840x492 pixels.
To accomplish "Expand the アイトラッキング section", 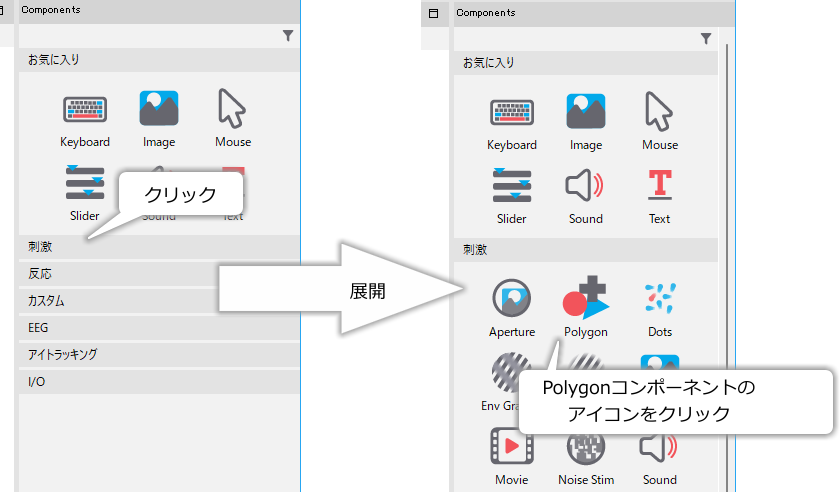I will (159, 354).
